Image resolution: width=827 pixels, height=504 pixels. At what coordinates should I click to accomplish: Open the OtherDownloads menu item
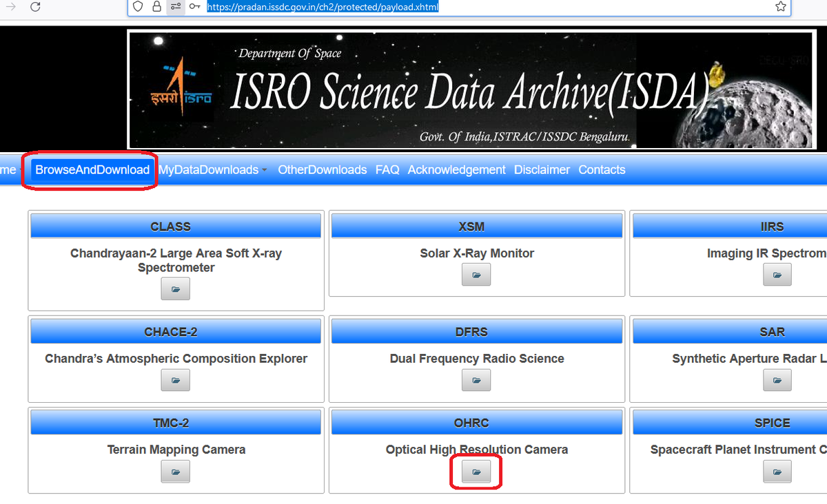(x=322, y=169)
